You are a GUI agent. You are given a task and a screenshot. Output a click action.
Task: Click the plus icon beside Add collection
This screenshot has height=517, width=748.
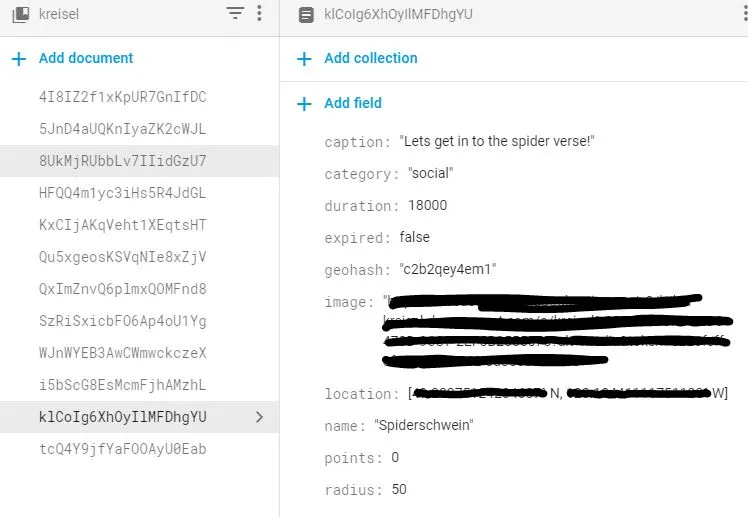[x=304, y=59]
